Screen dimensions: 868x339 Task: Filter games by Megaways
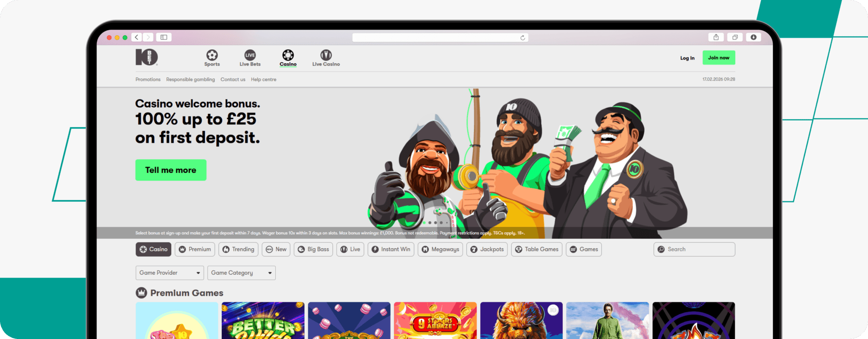coord(440,249)
